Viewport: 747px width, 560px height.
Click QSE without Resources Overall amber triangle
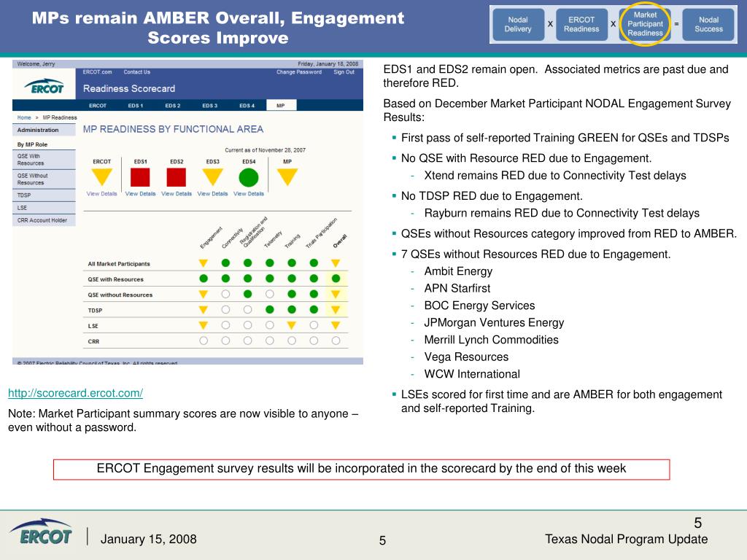(336, 295)
